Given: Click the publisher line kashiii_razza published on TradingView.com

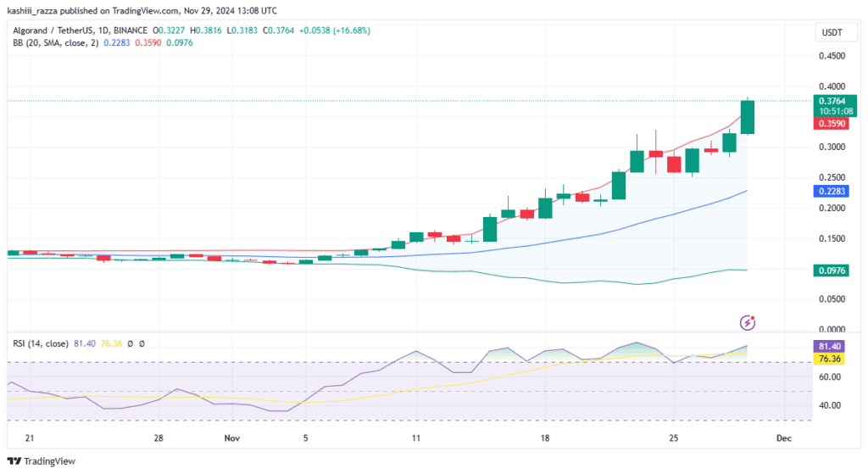Looking at the screenshot, I should [x=92, y=10].
